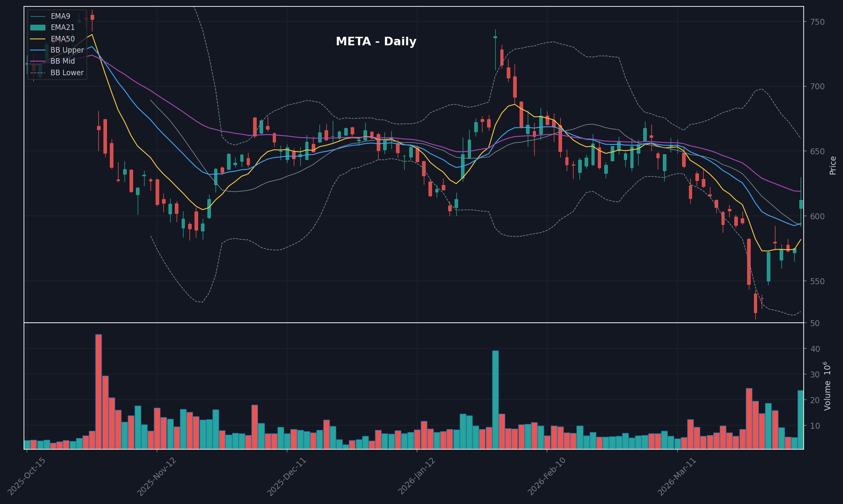Click the tallest green volume bar

coord(495,399)
